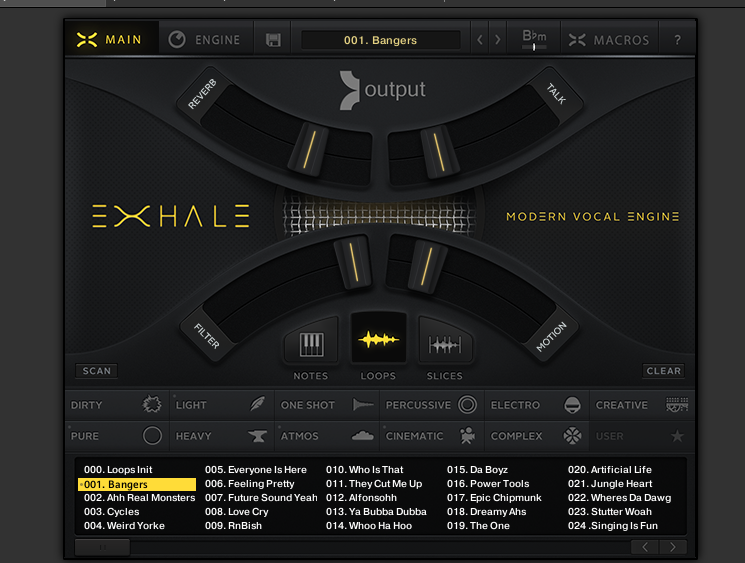Go to previous preset with left arrow
Viewport: 745px width, 563px height.
(x=480, y=40)
